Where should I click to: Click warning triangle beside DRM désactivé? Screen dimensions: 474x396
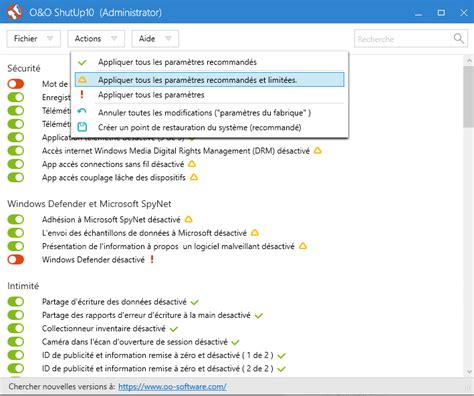tap(318, 151)
